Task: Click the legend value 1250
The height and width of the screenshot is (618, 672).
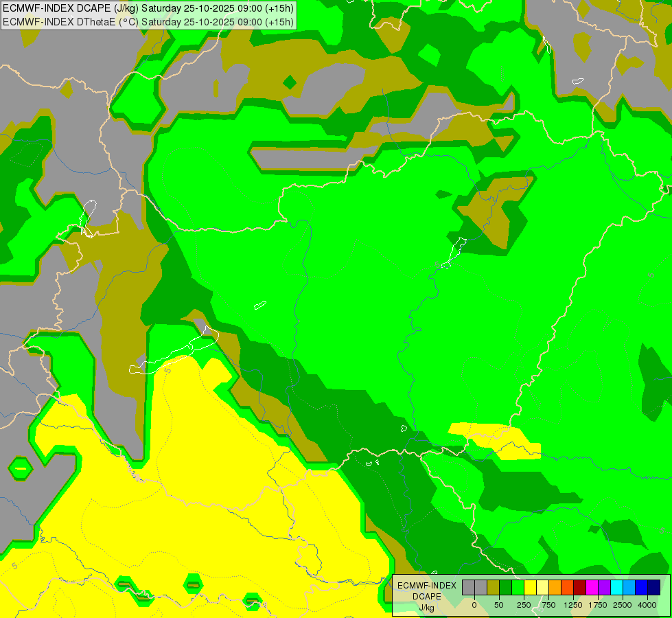Action: click(x=573, y=605)
